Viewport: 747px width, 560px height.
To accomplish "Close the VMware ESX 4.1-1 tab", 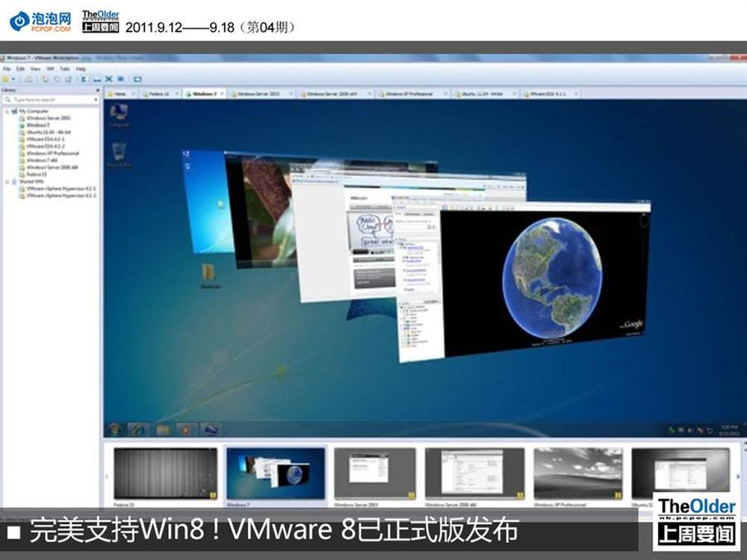I will [575, 94].
